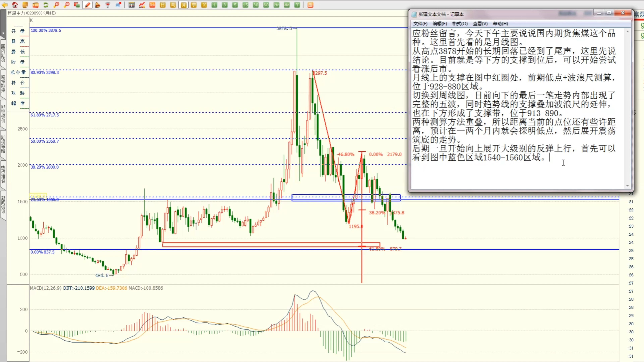
Task: Switch to the daily 日 period
Action: [163, 5]
